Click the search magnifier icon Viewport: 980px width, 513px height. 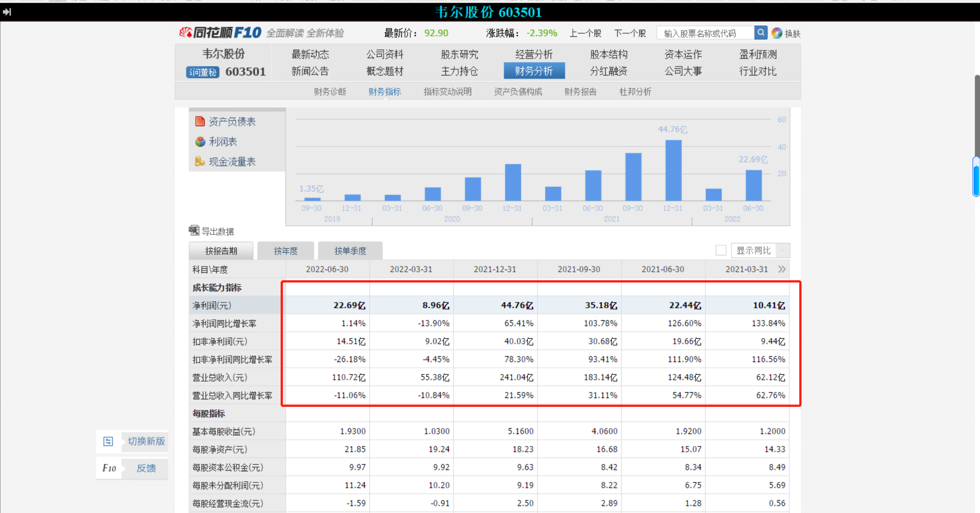click(761, 33)
